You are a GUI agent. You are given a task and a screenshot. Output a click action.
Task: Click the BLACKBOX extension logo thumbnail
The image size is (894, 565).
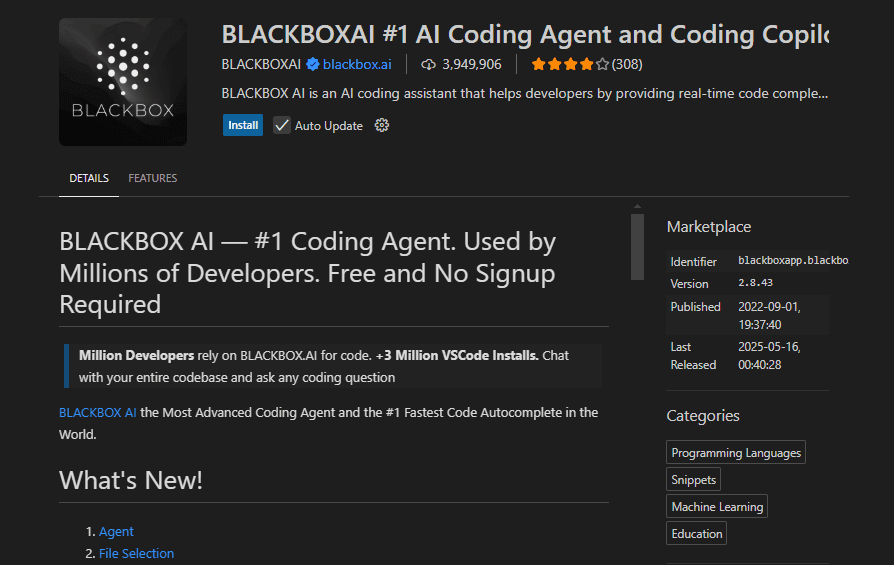123,82
